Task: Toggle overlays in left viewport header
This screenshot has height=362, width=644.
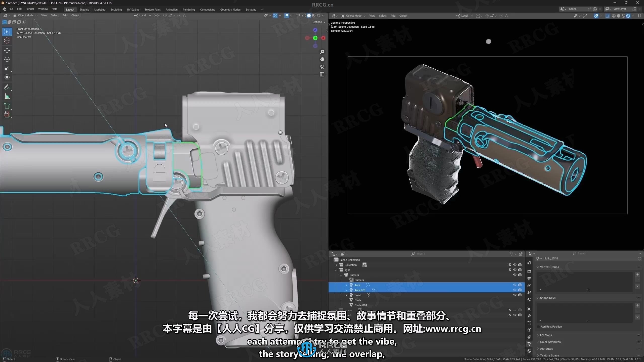Action: [x=287, y=16]
